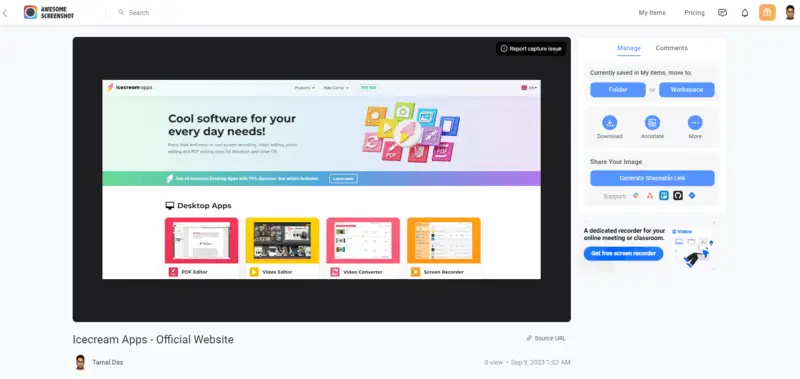Move the image to a Folder
Viewport: 800px width, 379px height.
pos(618,90)
